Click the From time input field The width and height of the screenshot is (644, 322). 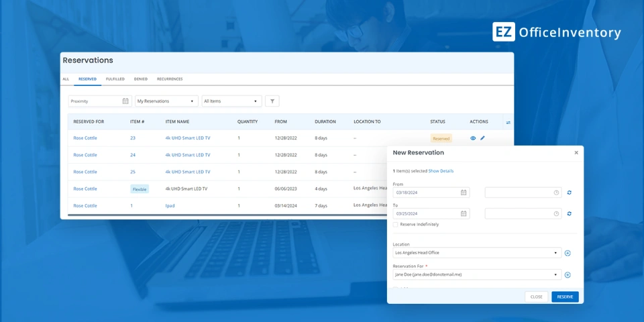click(518, 193)
